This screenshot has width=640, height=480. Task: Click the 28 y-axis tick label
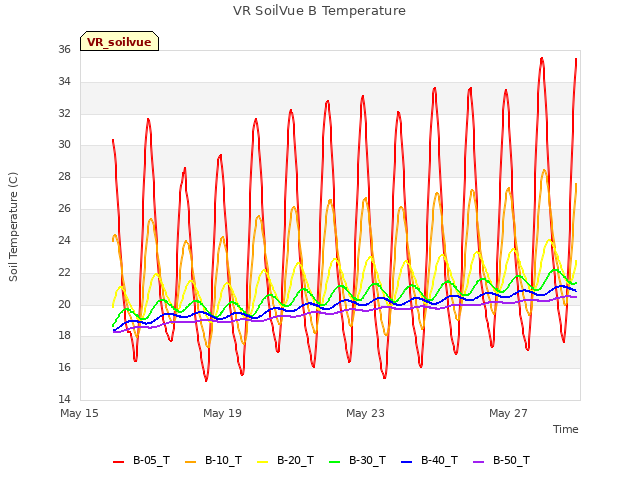(x=64, y=177)
